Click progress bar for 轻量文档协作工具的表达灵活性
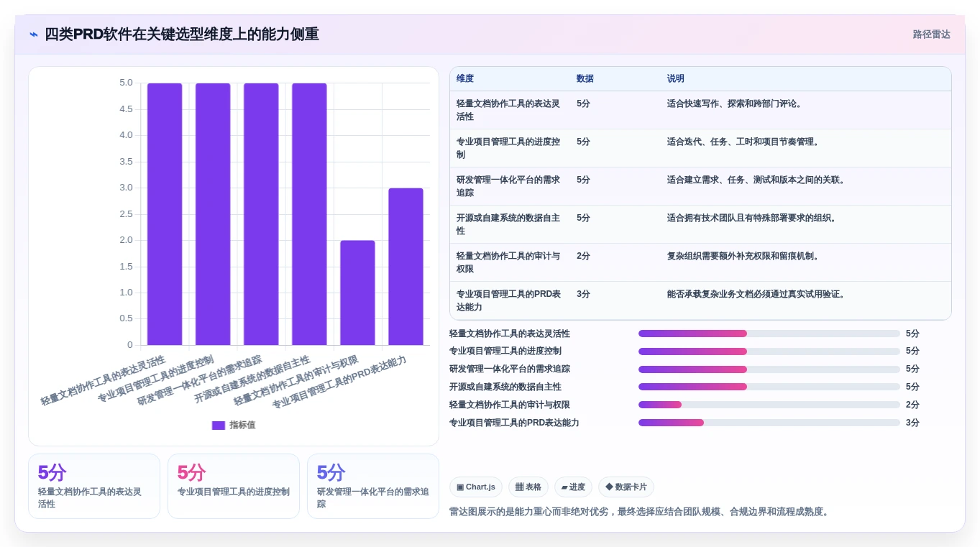This screenshot has height=547, width=980. click(769, 334)
